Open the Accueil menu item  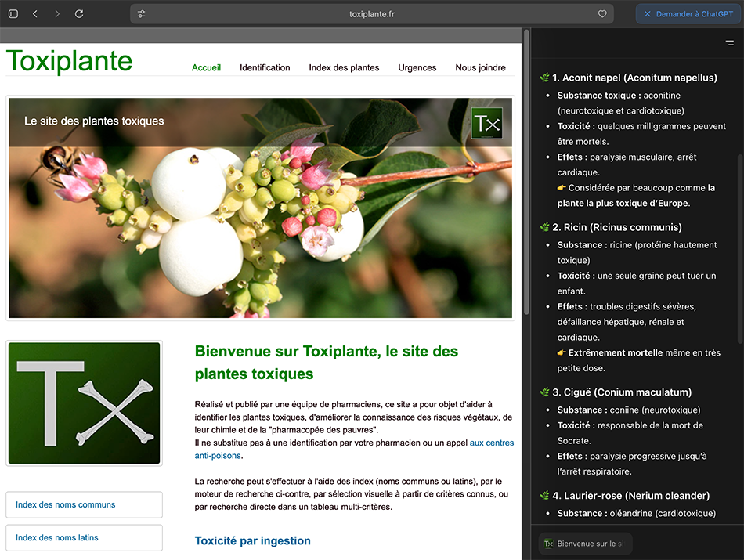pos(206,68)
